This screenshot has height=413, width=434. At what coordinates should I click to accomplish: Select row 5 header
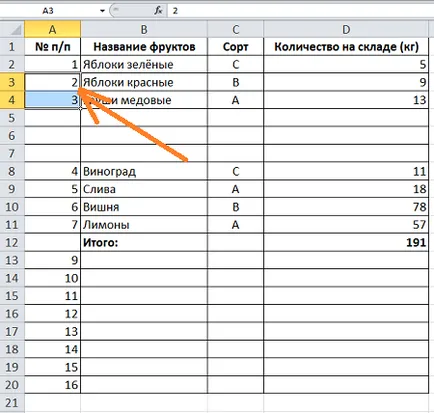click(x=12, y=118)
